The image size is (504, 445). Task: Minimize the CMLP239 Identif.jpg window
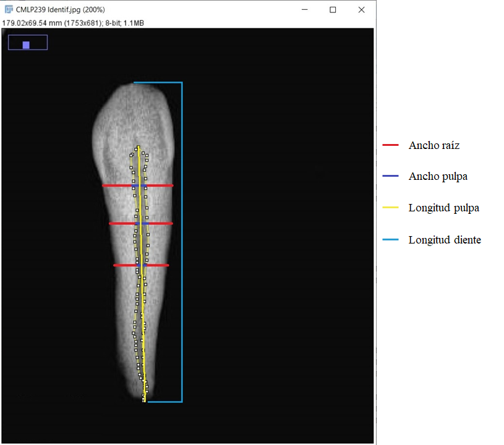point(304,10)
